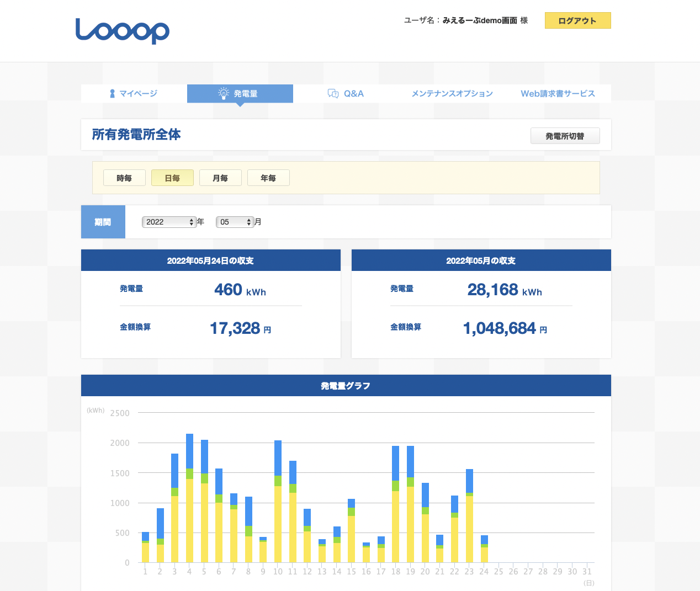Click the bar for day 11
Image resolution: width=700 pixels, height=591 pixels.
click(293, 512)
